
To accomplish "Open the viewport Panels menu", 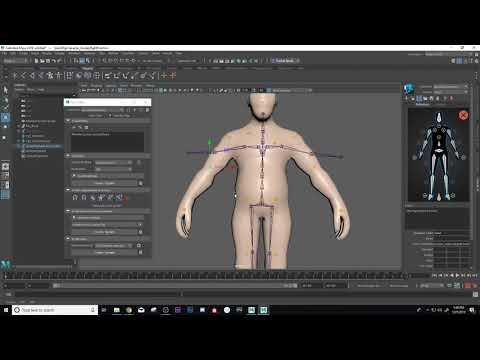I will click(x=150, y=86).
